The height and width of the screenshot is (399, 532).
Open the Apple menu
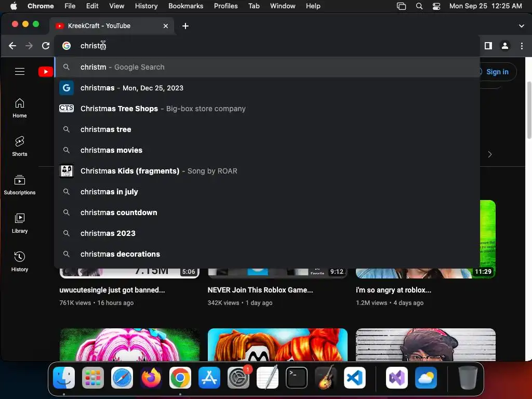14,6
